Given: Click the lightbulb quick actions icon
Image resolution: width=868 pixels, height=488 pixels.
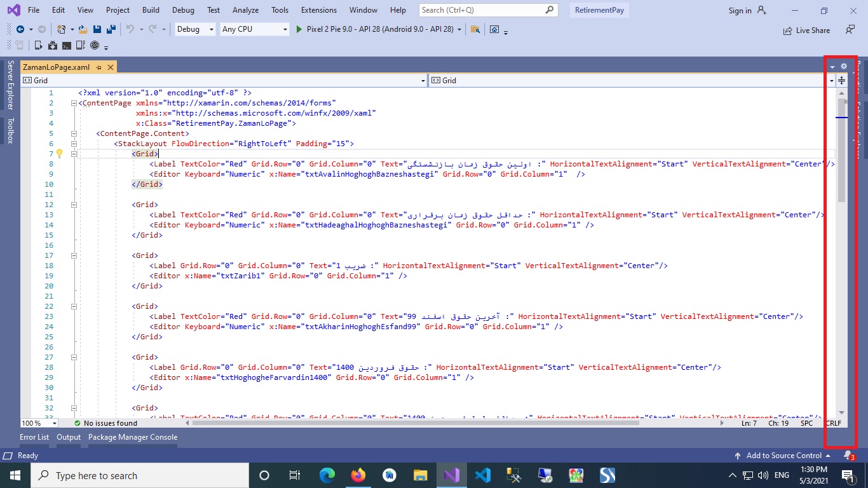Looking at the screenshot, I should [59, 153].
